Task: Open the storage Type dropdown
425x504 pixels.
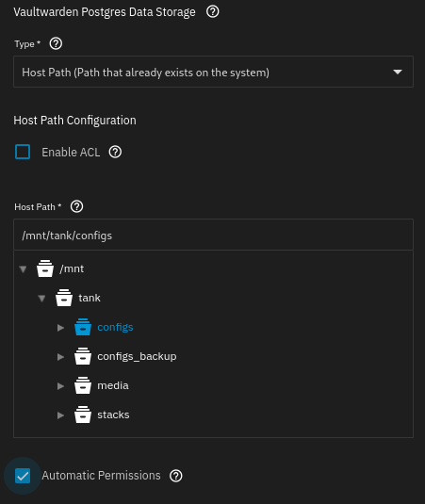Action: (213, 72)
